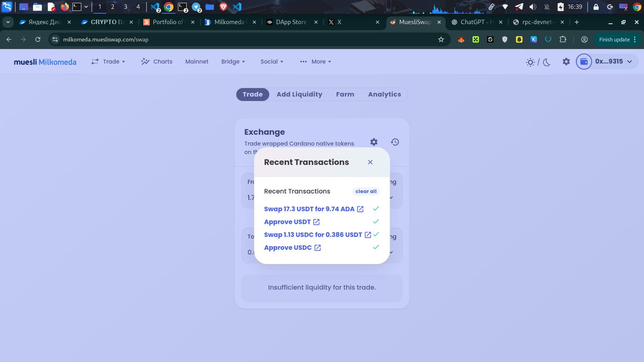Open the Kali applications menu
Image resolution: width=644 pixels, height=362 pixels.
[7, 7]
